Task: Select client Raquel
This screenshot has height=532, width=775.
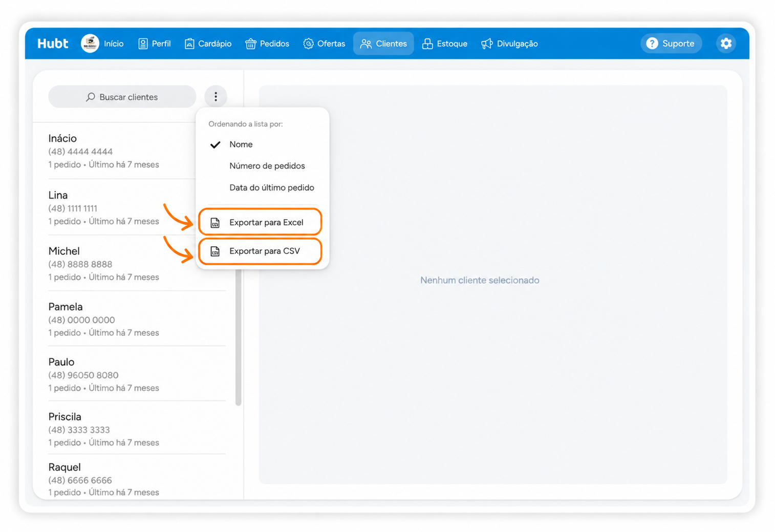Action: click(137, 478)
